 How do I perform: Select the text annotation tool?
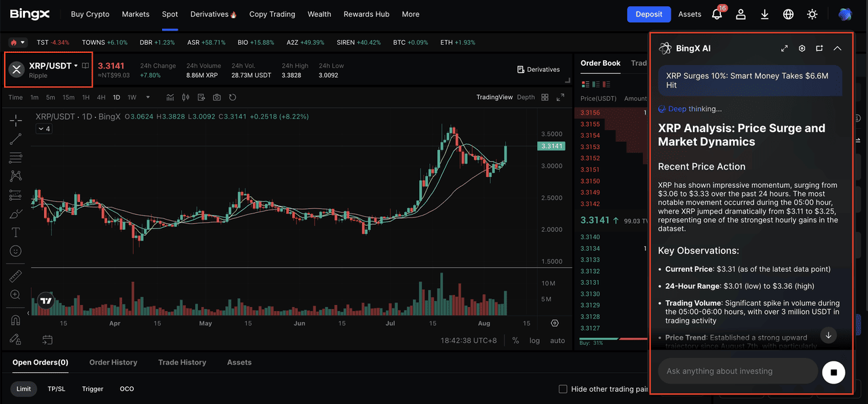pos(16,233)
